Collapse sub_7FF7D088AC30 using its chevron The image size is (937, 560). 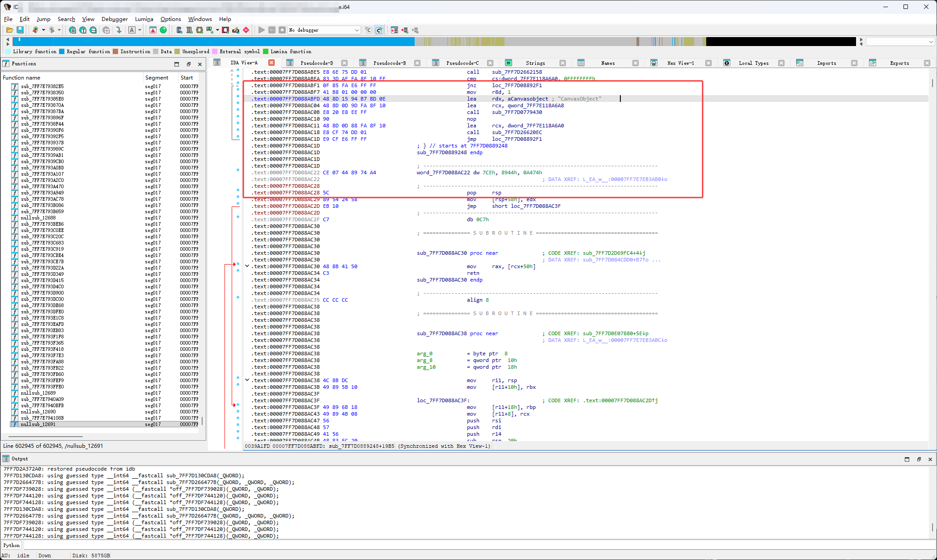tap(247, 266)
